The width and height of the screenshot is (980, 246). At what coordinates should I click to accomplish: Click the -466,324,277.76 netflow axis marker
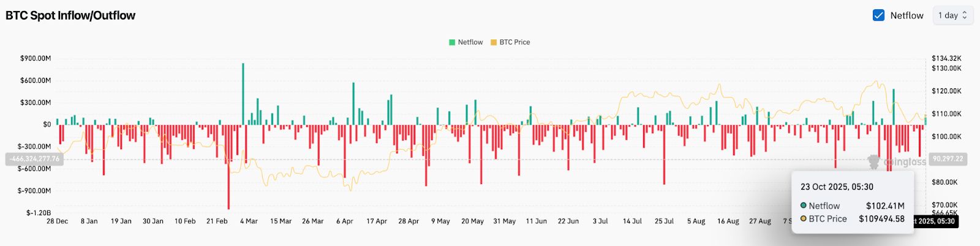[x=34, y=159]
